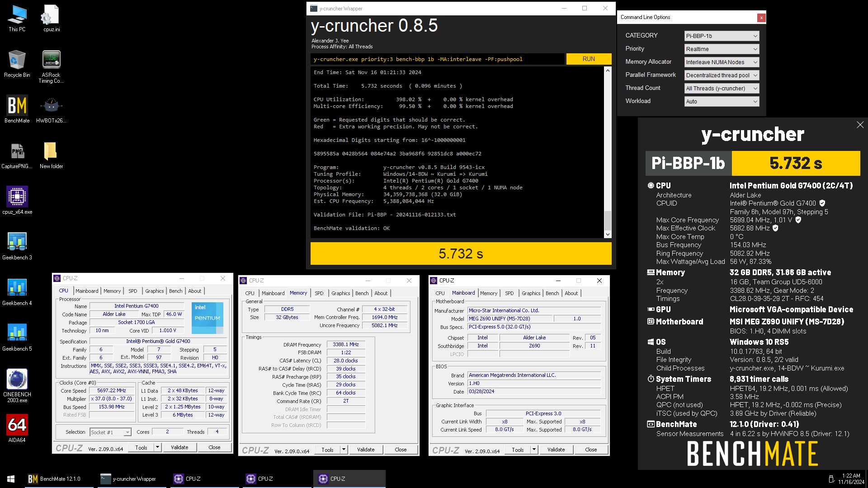Image resolution: width=868 pixels, height=488 pixels.
Task: Click the CPUID verified shield badge
Action: (822, 203)
